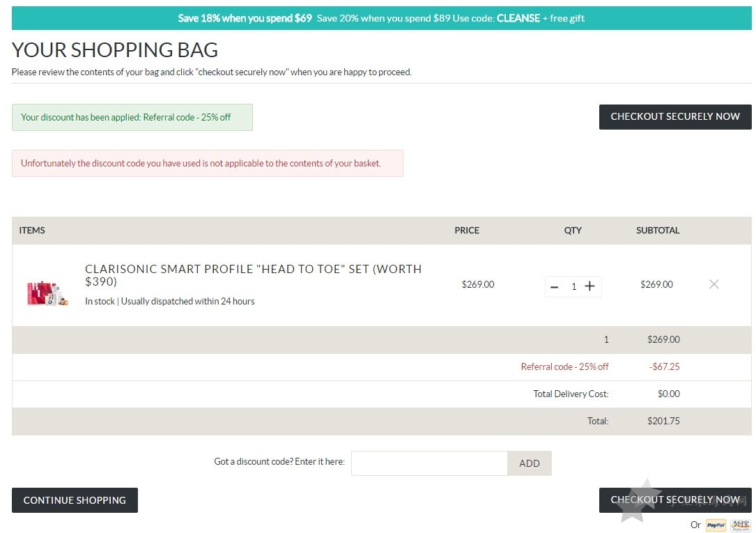Click top Checkout Securely Now button
756x533 pixels.
click(675, 116)
